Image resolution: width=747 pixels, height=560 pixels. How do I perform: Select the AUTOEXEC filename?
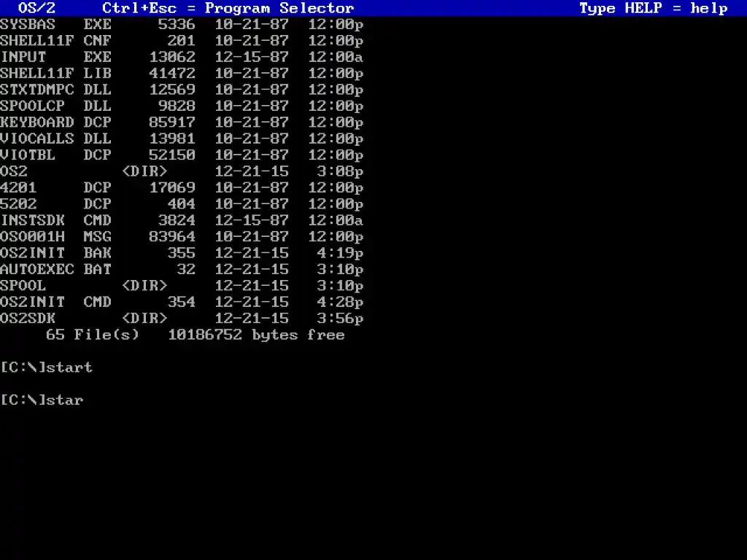tap(37, 270)
